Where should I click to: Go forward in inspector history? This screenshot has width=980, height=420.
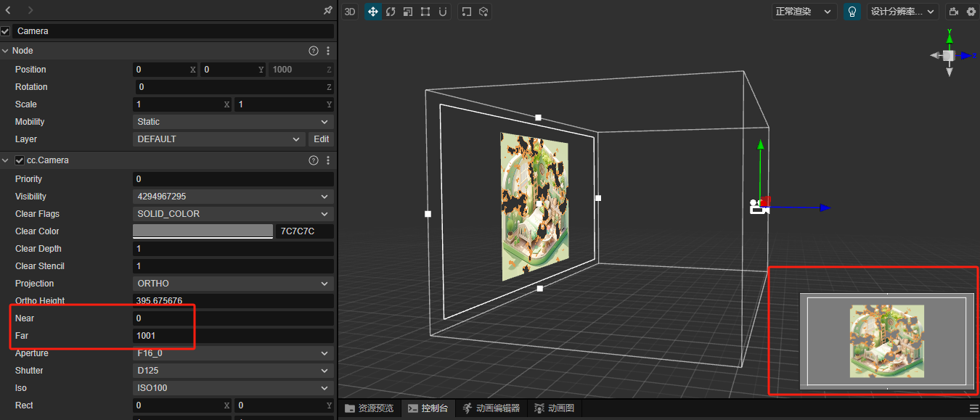pos(30,10)
